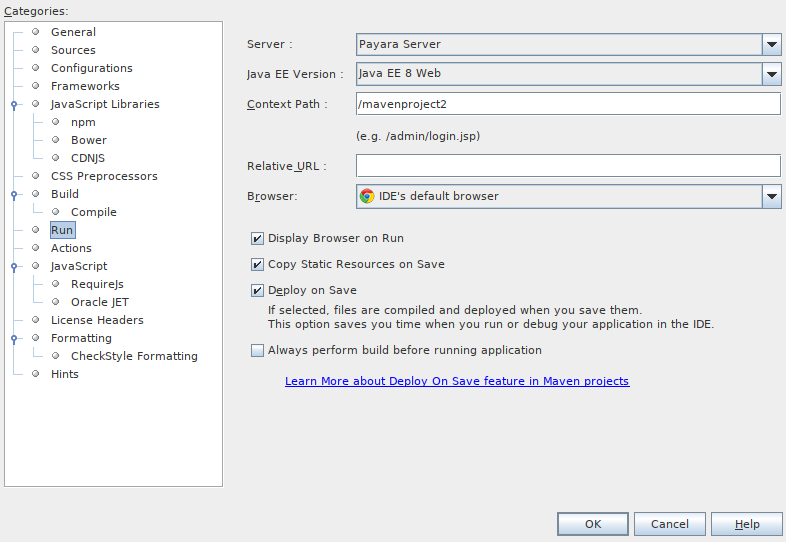Expand the Java EE Version dropdown
The height and width of the screenshot is (542, 786).
coord(771,74)
